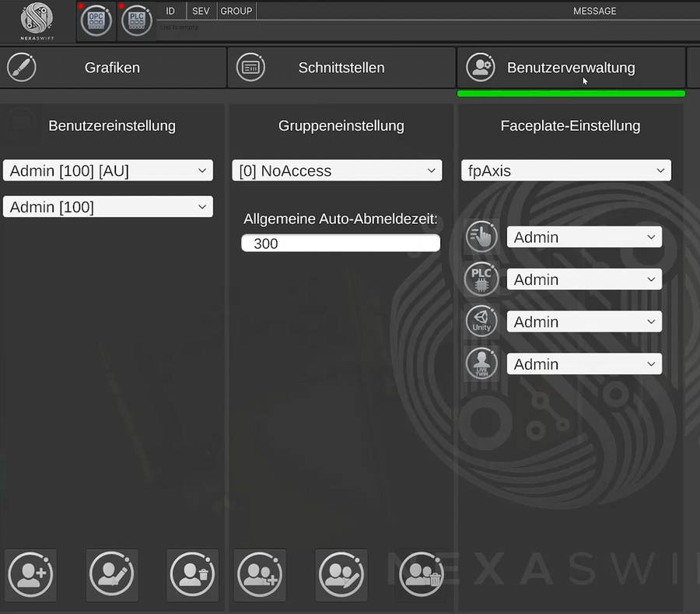Click the touch hand pointer icon

coord(481,237)
